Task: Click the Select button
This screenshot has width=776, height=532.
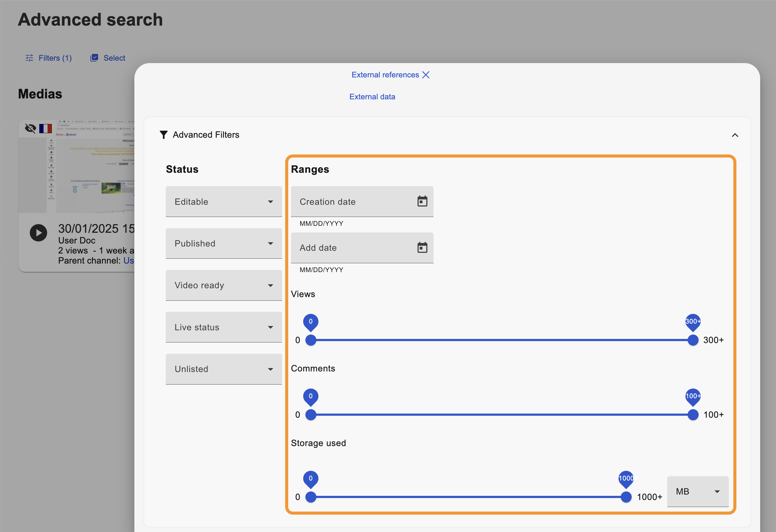Action: pos(108,58)
